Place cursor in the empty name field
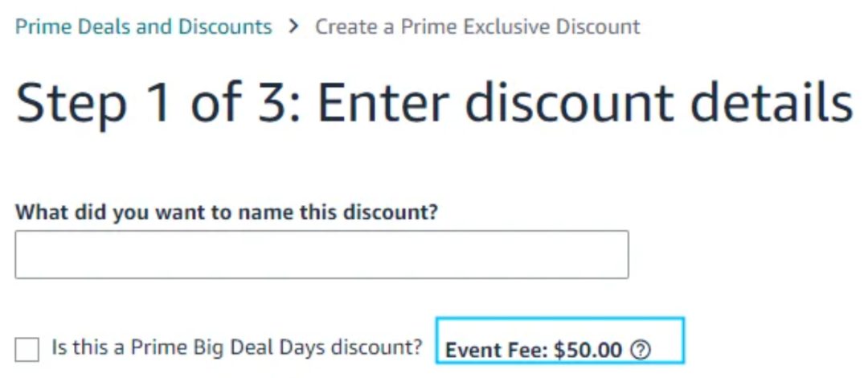Viewport: 868px width, 378px height. 321,254
